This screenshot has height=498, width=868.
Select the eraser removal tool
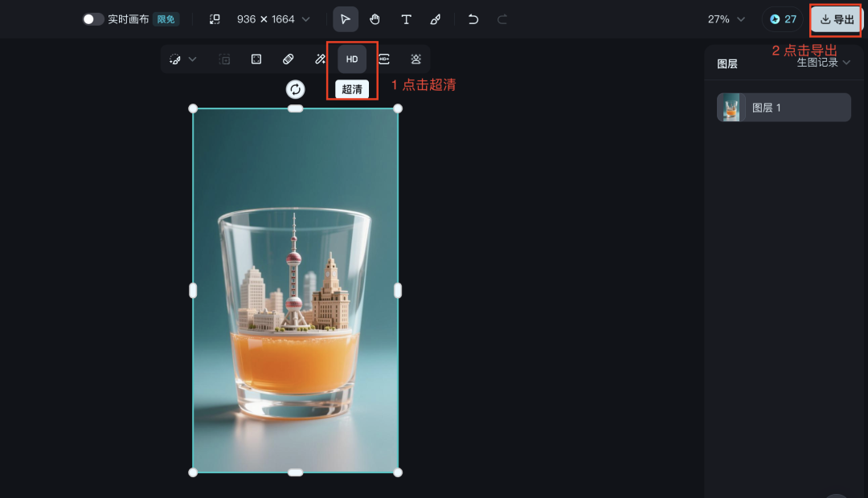click(288, 59)
